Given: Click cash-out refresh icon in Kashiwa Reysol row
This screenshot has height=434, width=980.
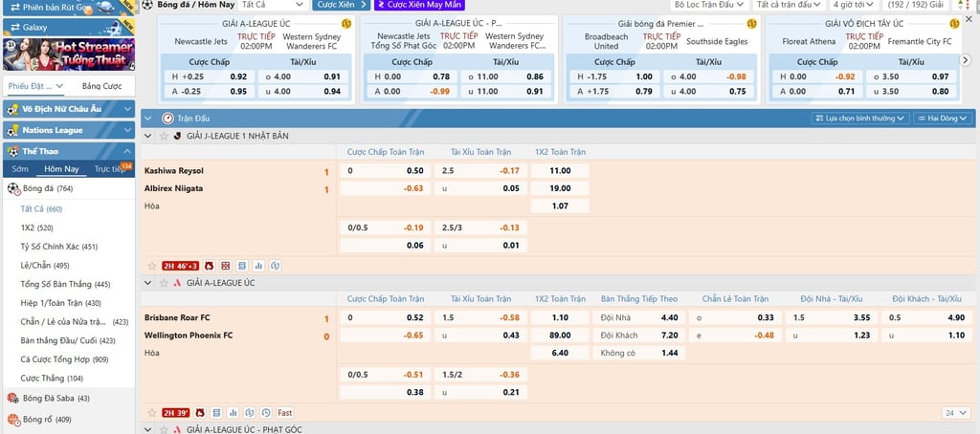Looking at the screenshot, I should pos(275,266).
